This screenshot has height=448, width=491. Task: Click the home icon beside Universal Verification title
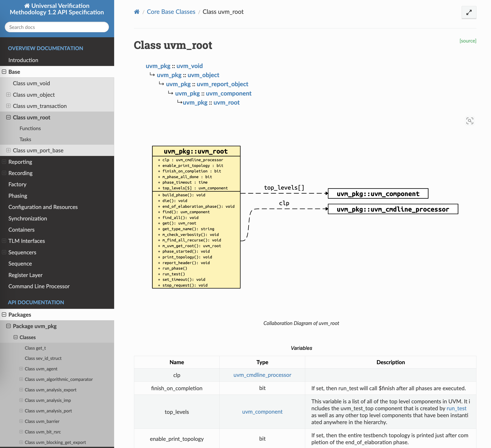tap(27, 5)
